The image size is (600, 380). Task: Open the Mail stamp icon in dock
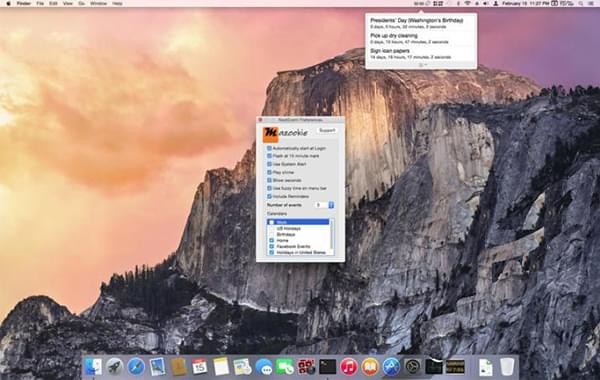point(157,367)
